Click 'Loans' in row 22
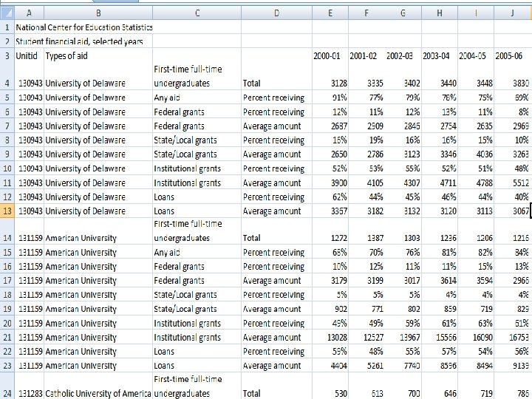This screenshot has height=399, width=532. 164,352
